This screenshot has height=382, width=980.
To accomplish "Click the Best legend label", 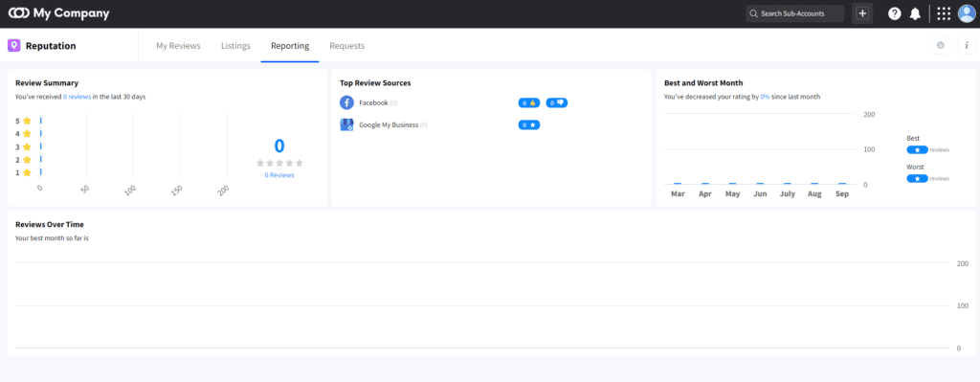I will (x=913, y=138).
